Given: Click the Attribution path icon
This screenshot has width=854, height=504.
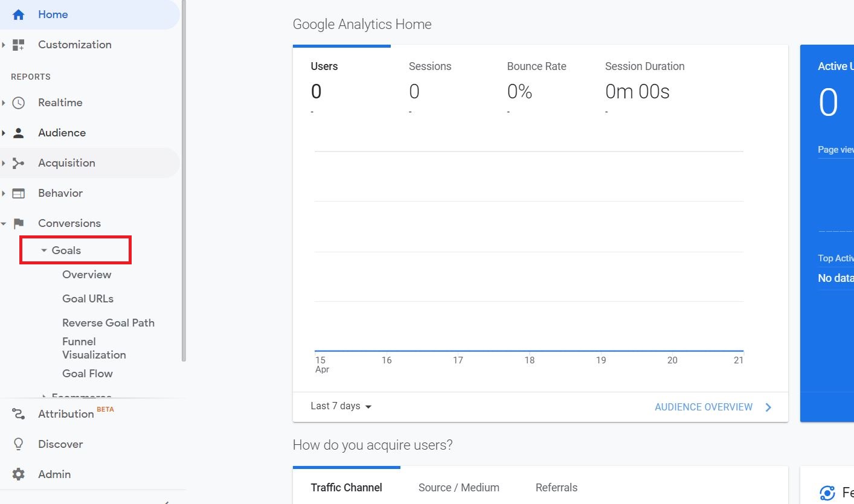Looking at the screenshot, I should pyautogui.click(x=19, y=414).
